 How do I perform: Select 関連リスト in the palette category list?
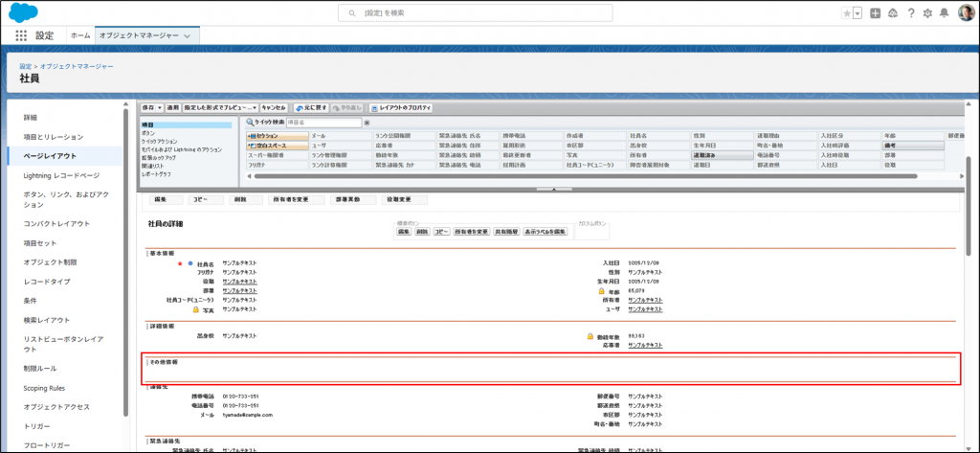pos(154,165)
